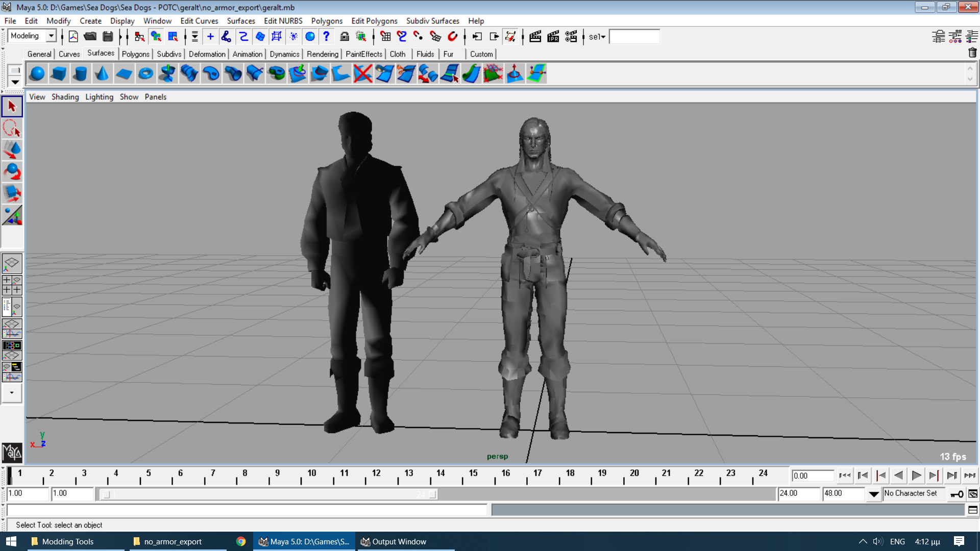Select the Rotate tool in toolbox

(12, 172)
